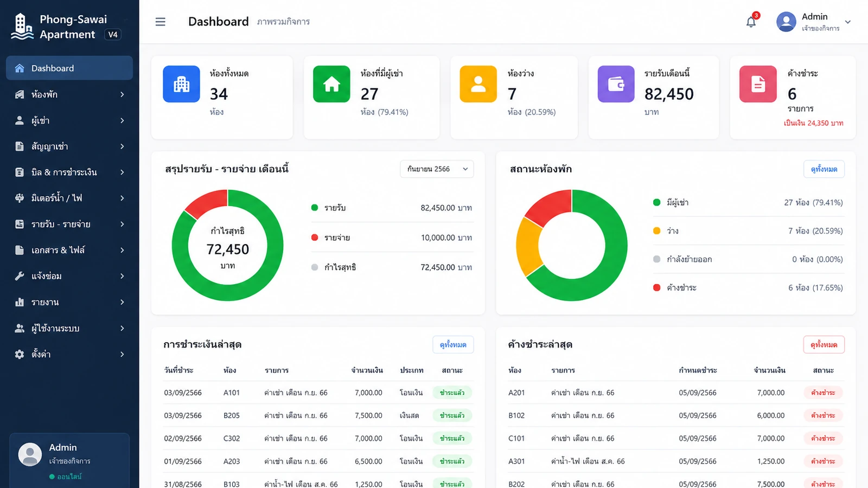Click the green รายรับ legend dot
Screen dimensions: 868x488
(x=315, y=208)
